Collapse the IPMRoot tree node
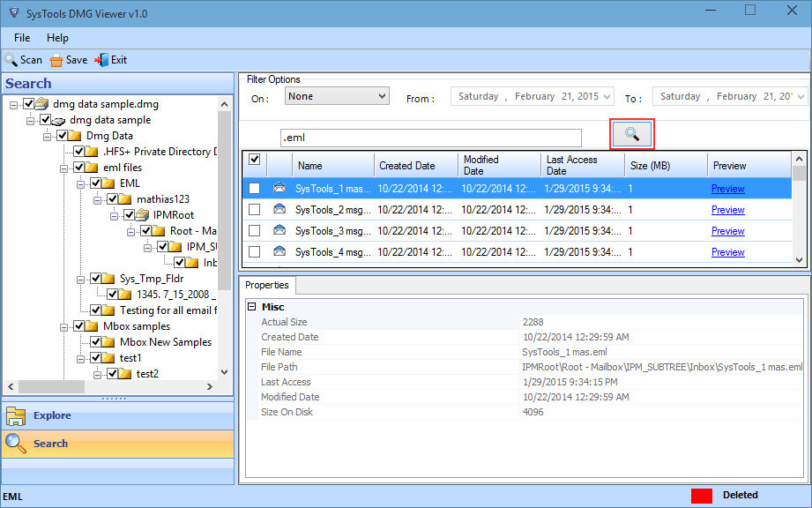The width and height of the screenshot is (812, 508). coord(114,216)
